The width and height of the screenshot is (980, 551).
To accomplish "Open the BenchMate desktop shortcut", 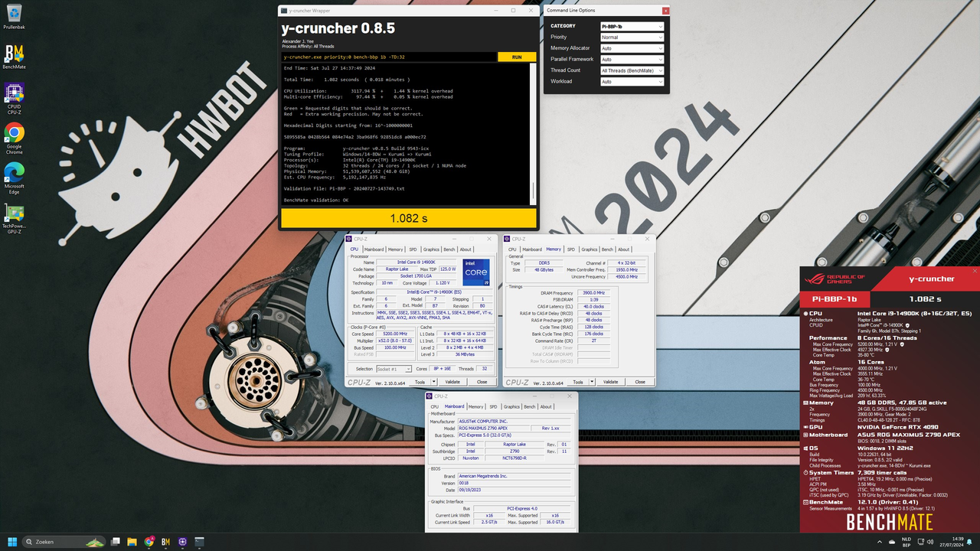I will [x=14, y=57].
